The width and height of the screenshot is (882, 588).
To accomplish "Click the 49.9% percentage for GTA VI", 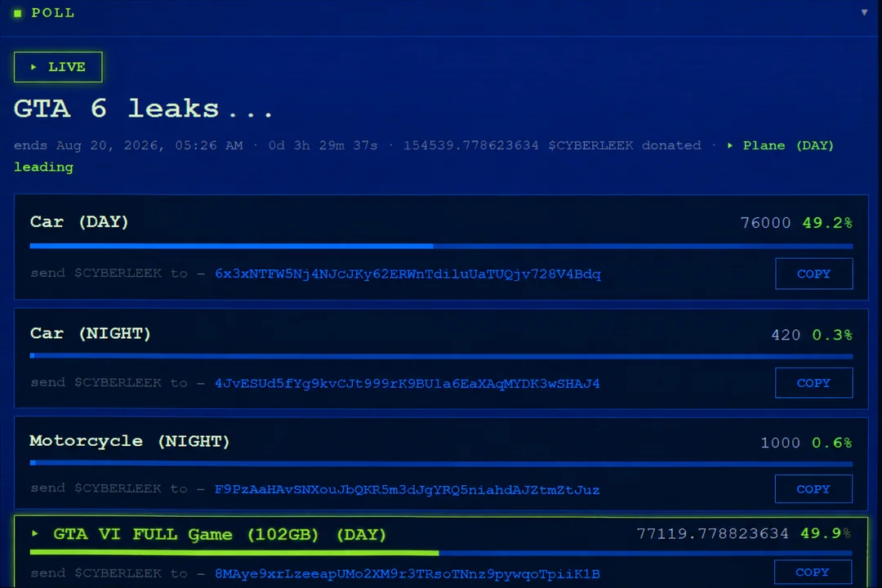I will point(826,533).
